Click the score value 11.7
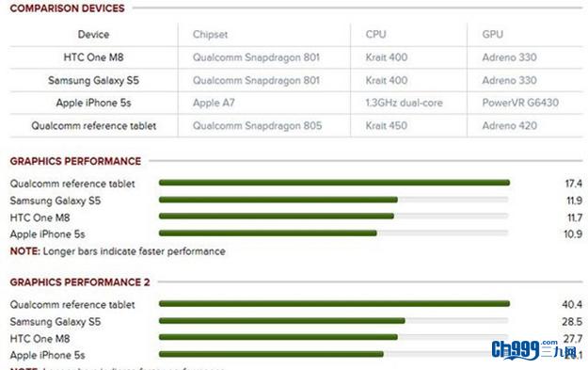This screenshot has width=588, height=370. click(575, 217)
